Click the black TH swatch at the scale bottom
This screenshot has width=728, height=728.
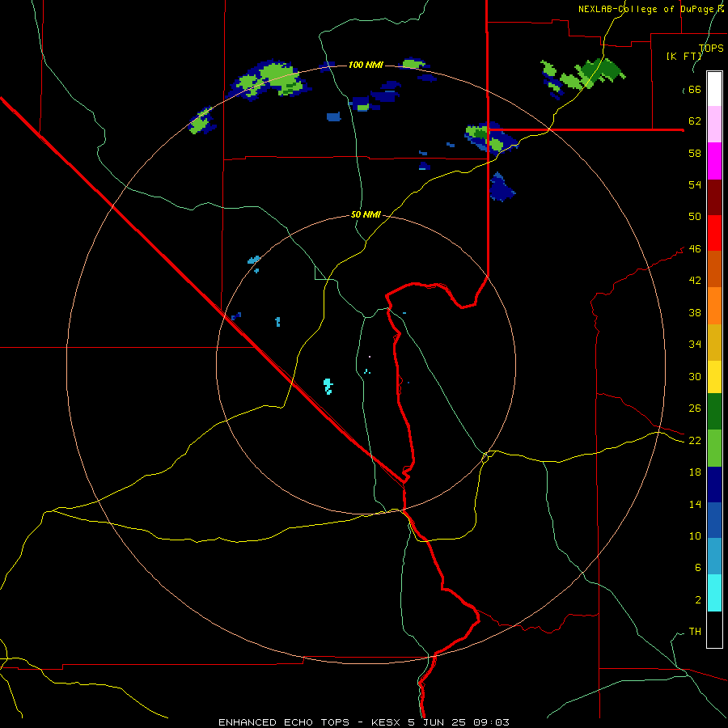[x=714, y=629]
